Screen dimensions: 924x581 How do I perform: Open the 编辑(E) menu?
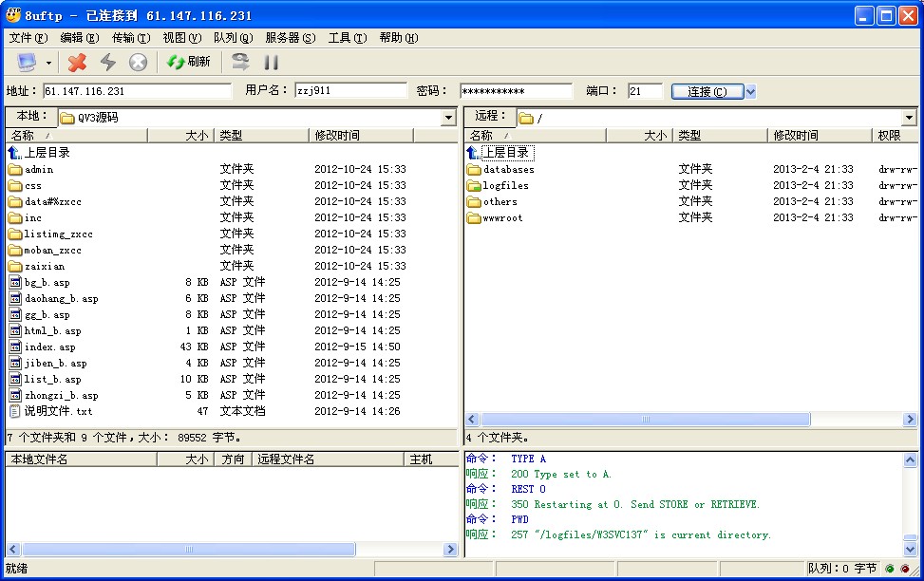click(x=80, y=38)
